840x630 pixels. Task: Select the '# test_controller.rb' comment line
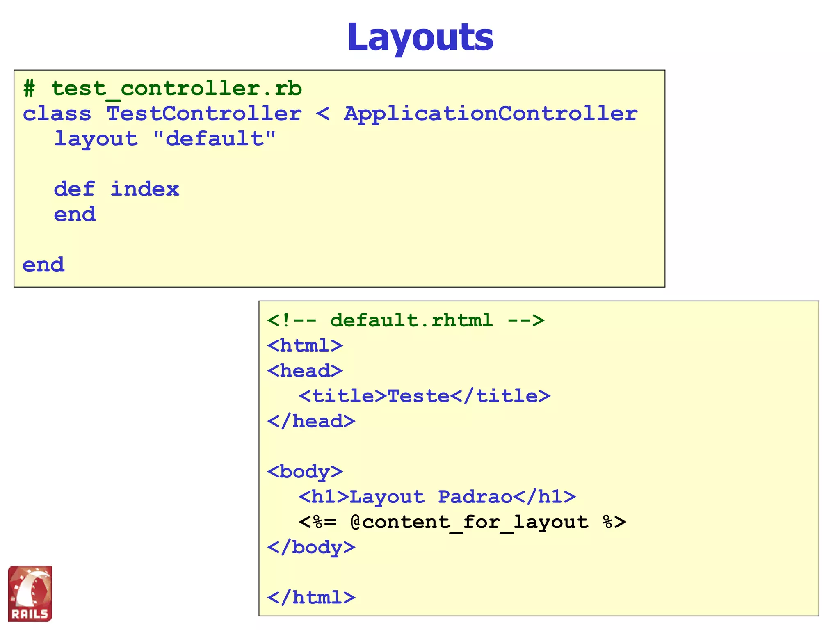[x=162, y=89]
